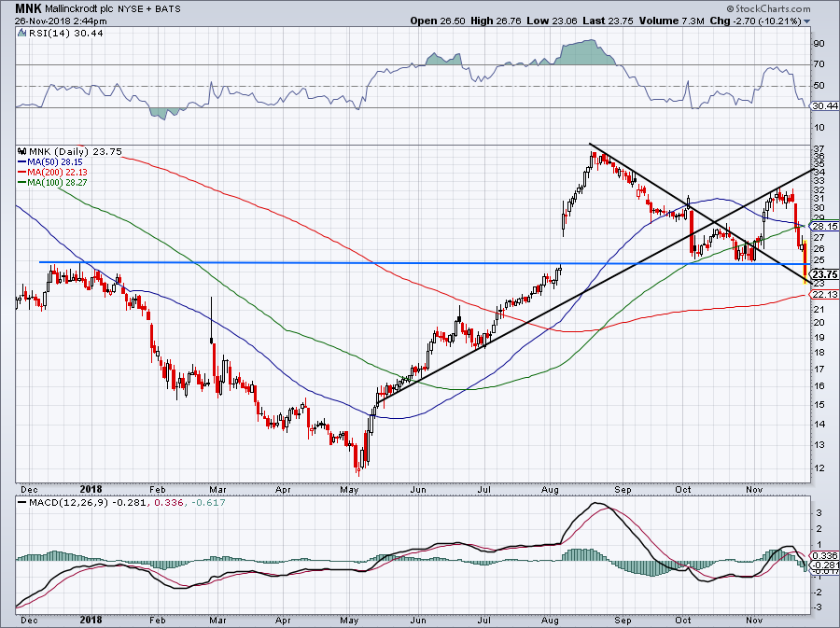Click the 90 level on the RSI axis
Viewport: 840px width, 628px height.
coord(819,43)
